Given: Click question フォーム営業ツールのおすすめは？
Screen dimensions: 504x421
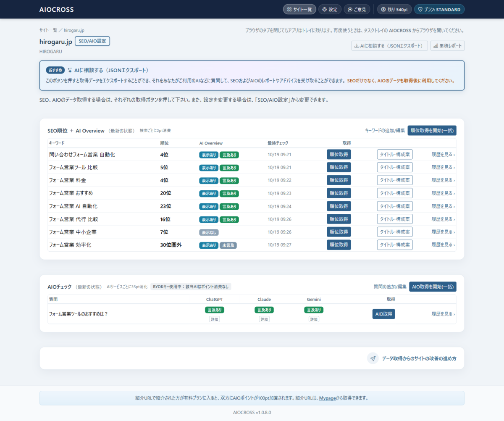Looking at the screenshot, I should [x=78, y=314].
